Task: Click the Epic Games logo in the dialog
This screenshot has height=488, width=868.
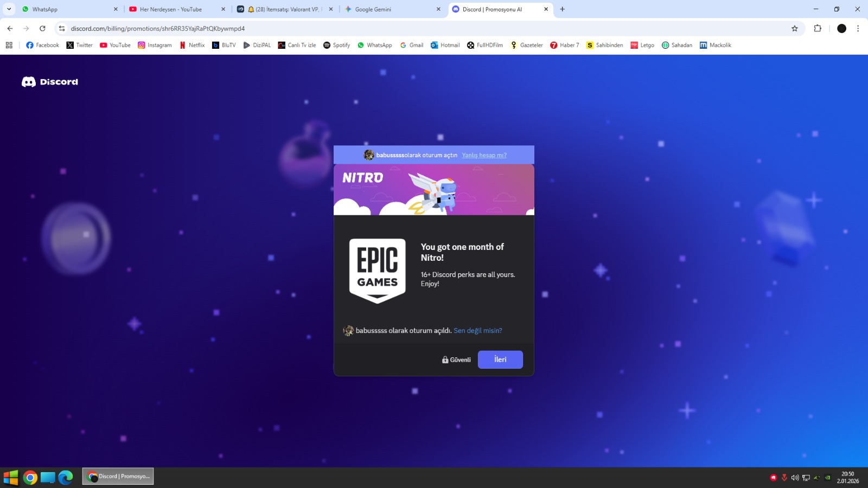Action: click(378, 271)
